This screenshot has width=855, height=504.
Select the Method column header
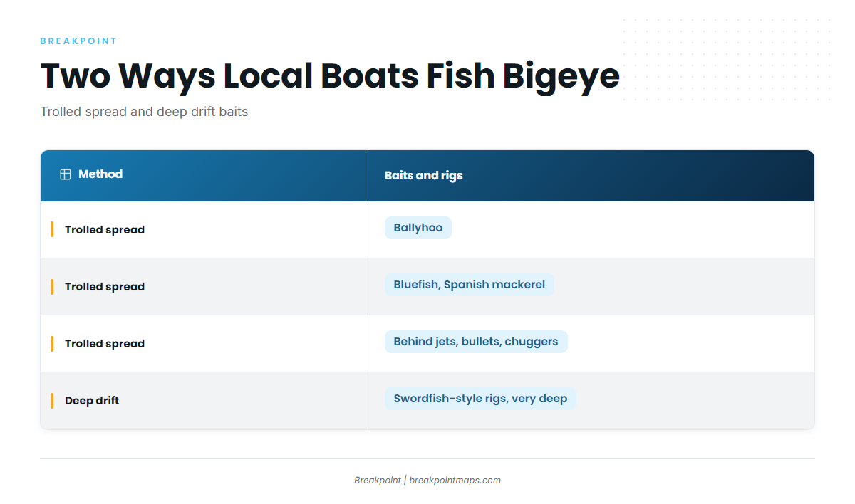point(203,176)
